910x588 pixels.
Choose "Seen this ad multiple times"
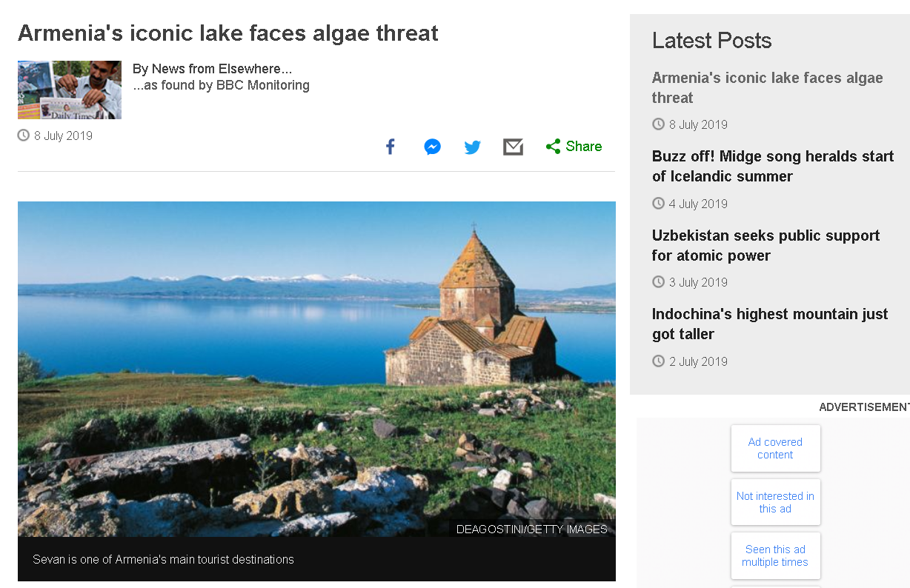click(775, 555)
